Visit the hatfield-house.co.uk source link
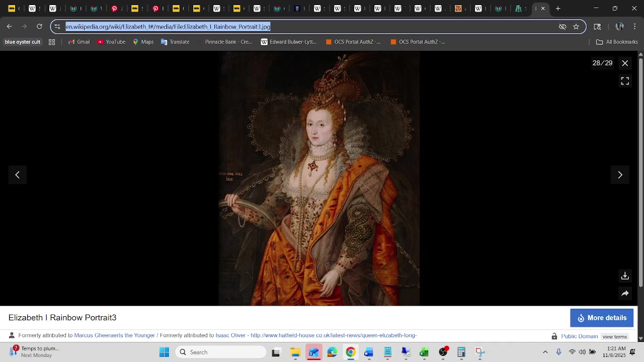The image size is (644, 362). [x=334, y=335]
